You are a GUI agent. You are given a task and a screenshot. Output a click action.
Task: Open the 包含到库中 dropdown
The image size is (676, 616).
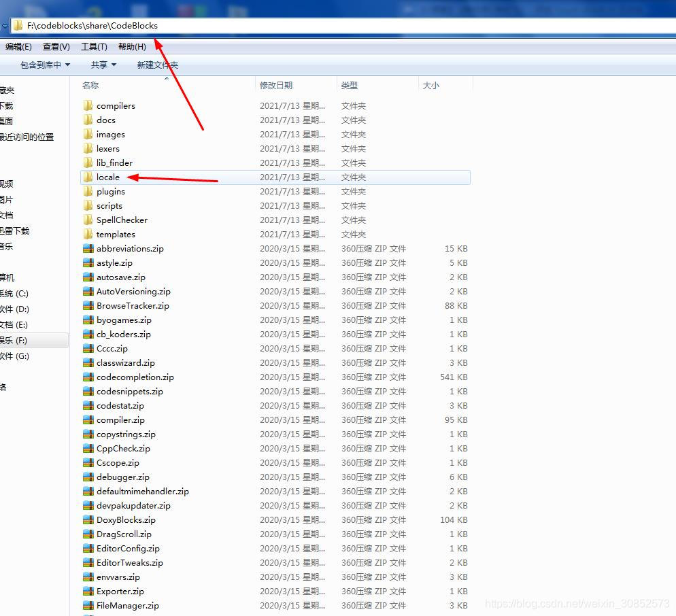click(x=45, y=65)
